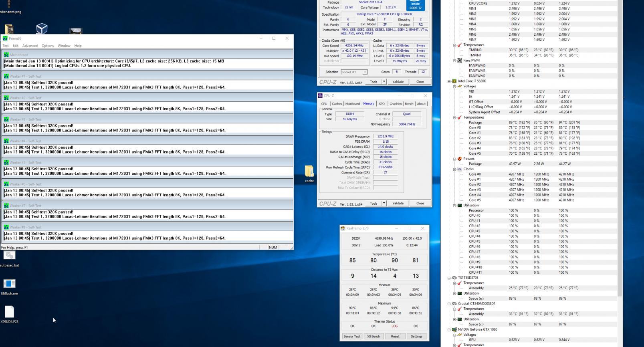Click the Powers flame icon in HWMonitor
This screenshot has height=347, width=644.
click(460, 159)
